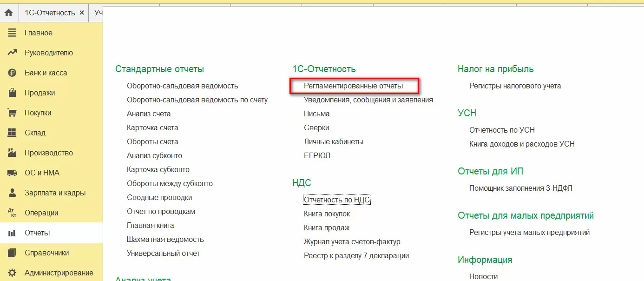644x281 pixels.
Task: Open the Обороты счета report
Action: pos(152,142)
